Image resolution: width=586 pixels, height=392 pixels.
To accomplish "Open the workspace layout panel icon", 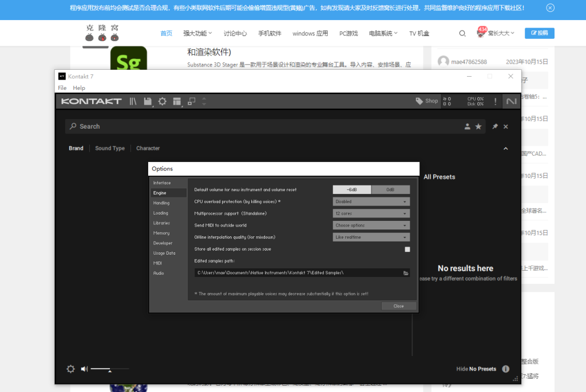I will (x=177, y=101).
